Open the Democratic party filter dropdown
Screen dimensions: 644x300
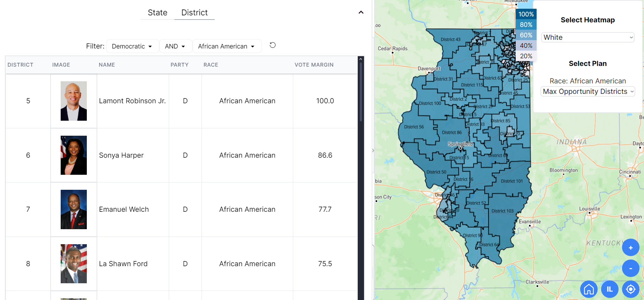[x=132, y=46]
